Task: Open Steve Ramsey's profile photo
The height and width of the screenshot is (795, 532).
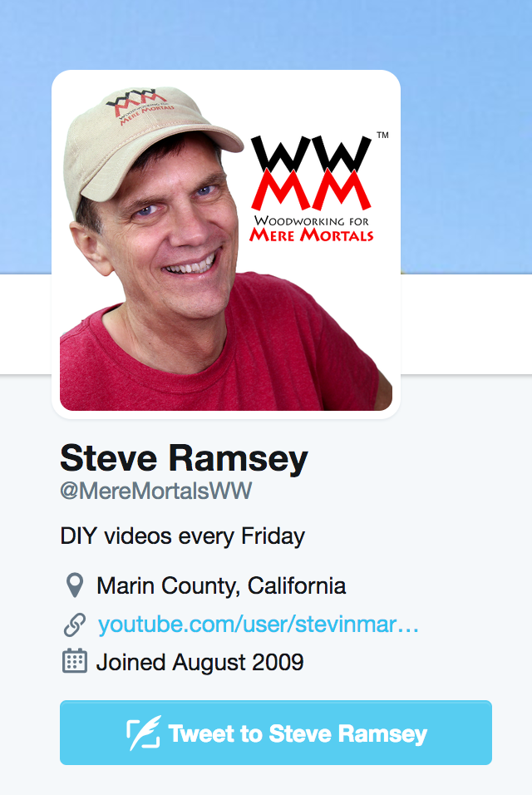Action: tap(226, 244)
